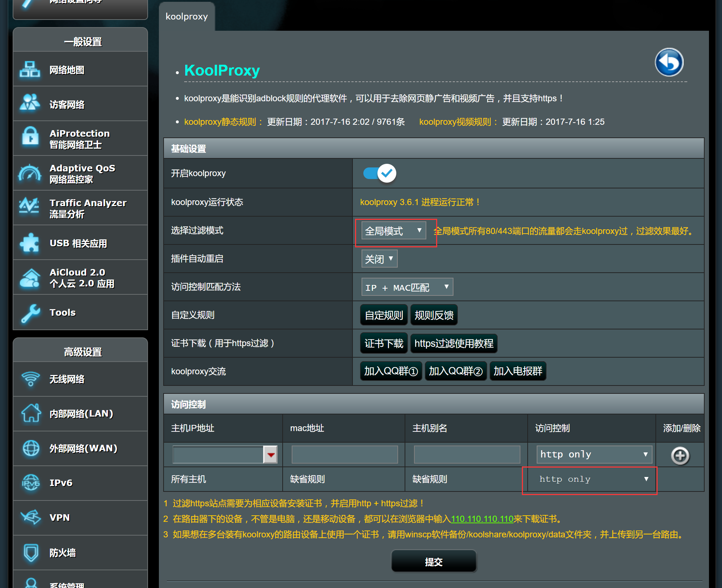Image resolution: width=722 pixels, height=588 pixels.
Task: Open 无线网络 wireless menu item
Action: (67, 379)
